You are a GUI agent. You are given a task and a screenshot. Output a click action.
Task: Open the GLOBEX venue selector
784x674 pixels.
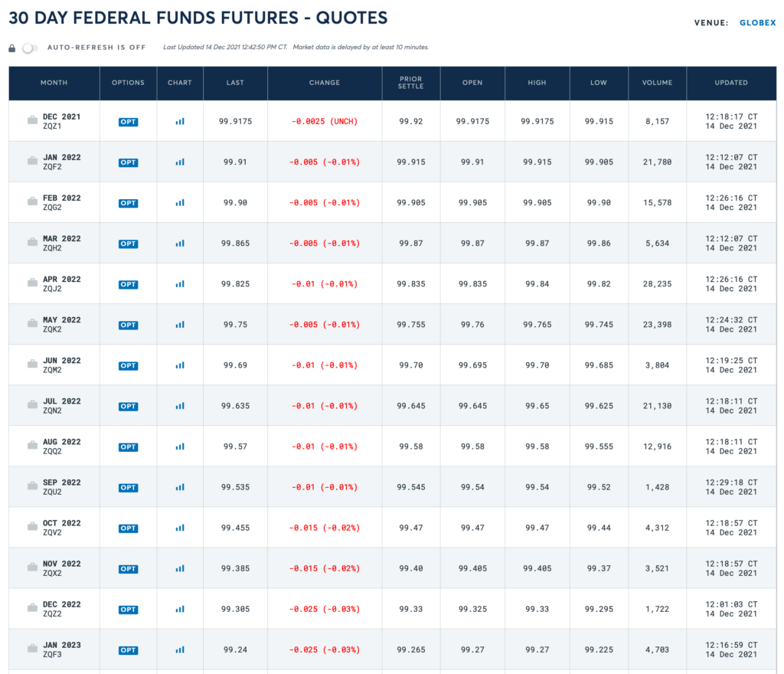point(757,23)
